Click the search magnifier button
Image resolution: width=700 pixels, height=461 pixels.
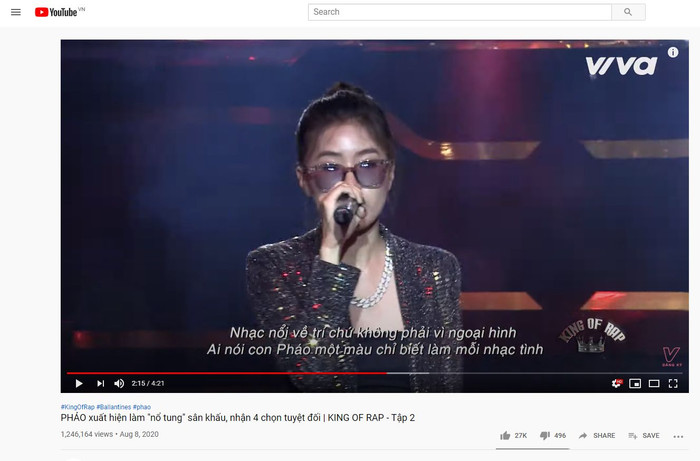pos(628,12)
